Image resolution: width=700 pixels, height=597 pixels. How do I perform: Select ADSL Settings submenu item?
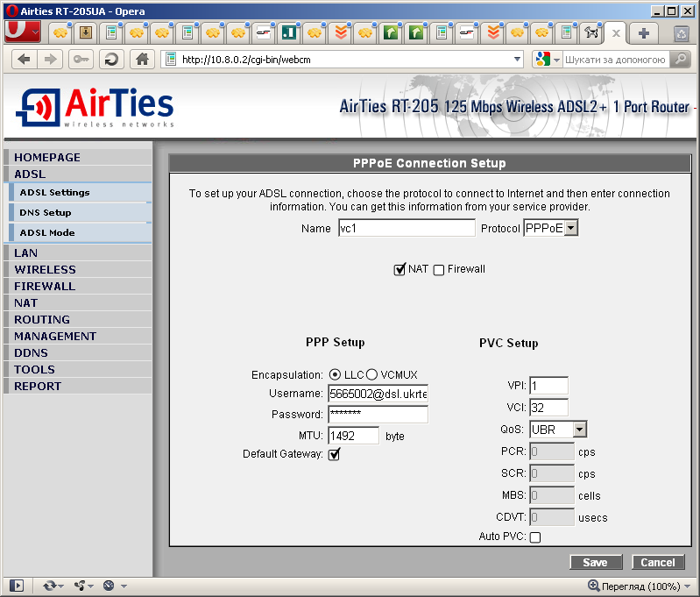[x=81, y=192]
